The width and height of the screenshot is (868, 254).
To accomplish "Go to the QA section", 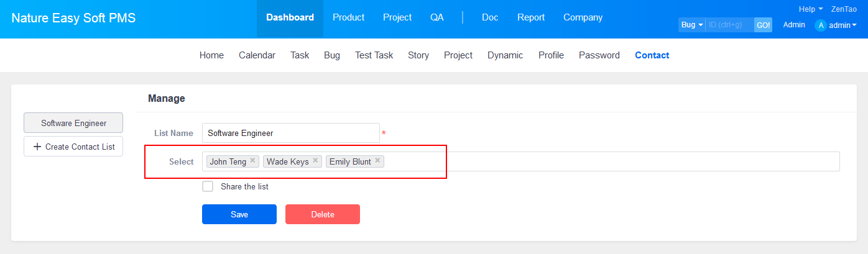I will click(437, 17).
